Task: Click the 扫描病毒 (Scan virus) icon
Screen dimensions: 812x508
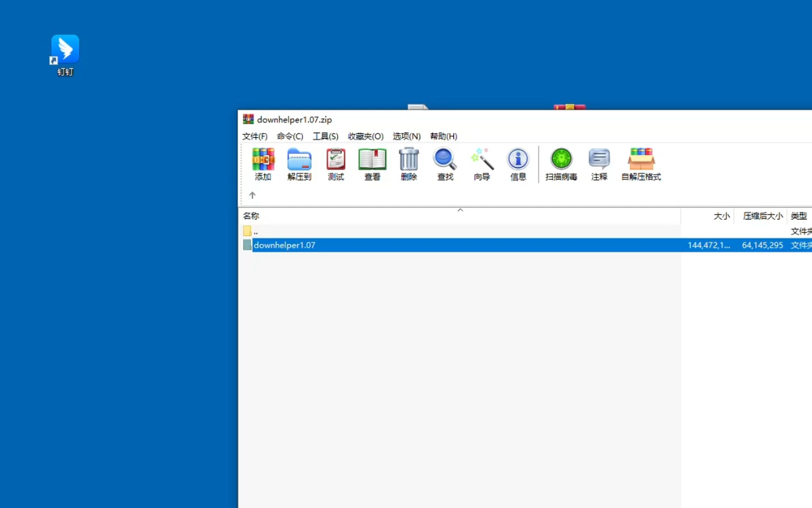Action: 561,164
